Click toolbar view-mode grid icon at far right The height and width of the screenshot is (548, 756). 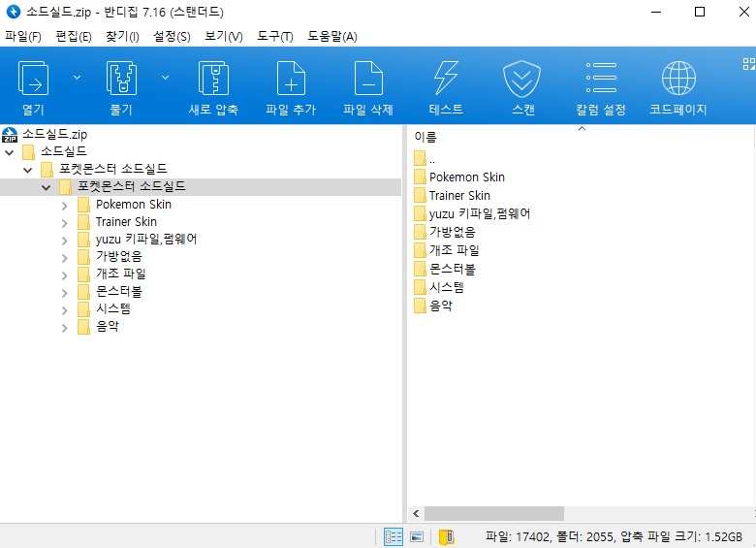pos(749,64)
